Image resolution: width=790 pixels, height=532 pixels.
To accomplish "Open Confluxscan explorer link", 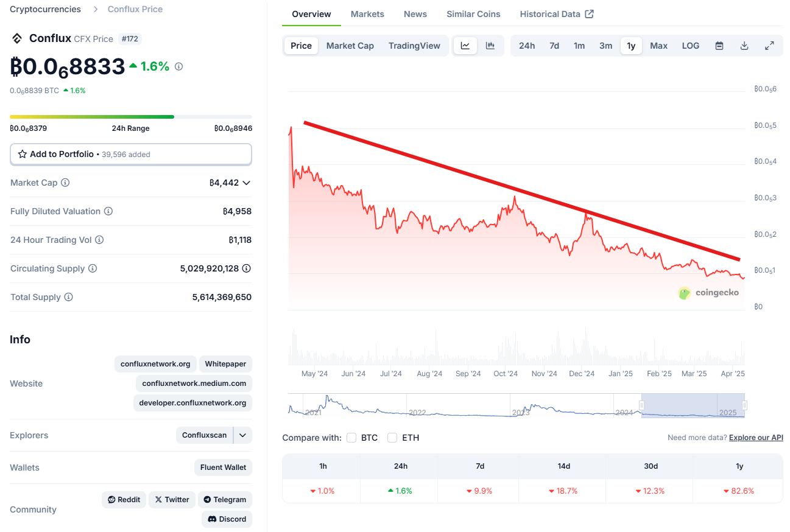I will tap(205, 435).
